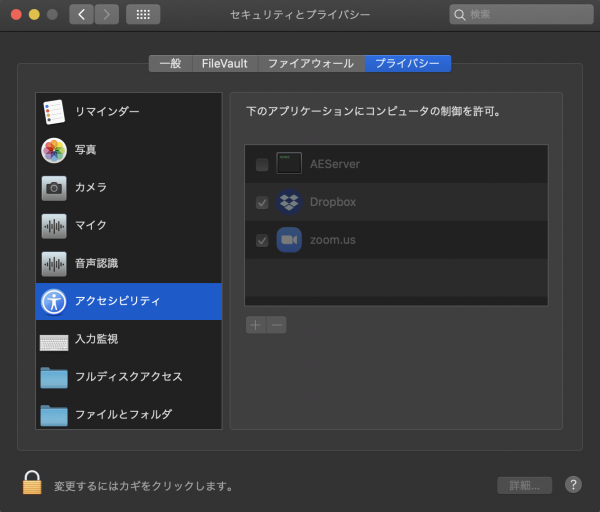
Task: Go back with the left chevron button
Action: 81,15
